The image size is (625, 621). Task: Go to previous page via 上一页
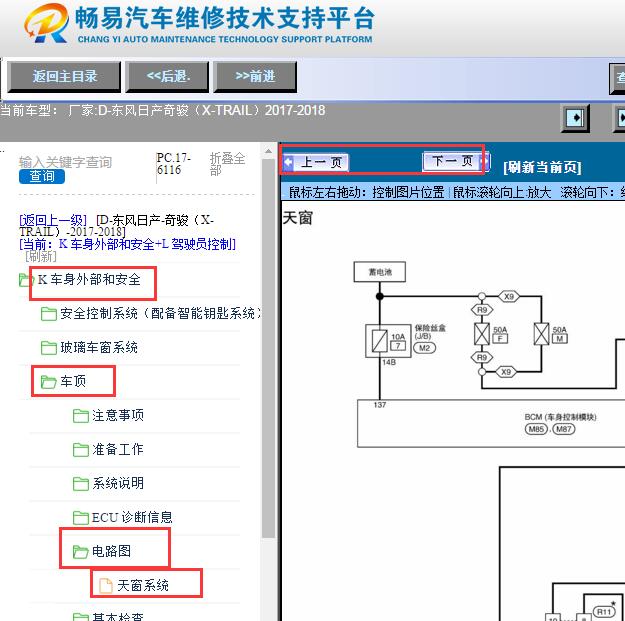(x=316, y=162)
